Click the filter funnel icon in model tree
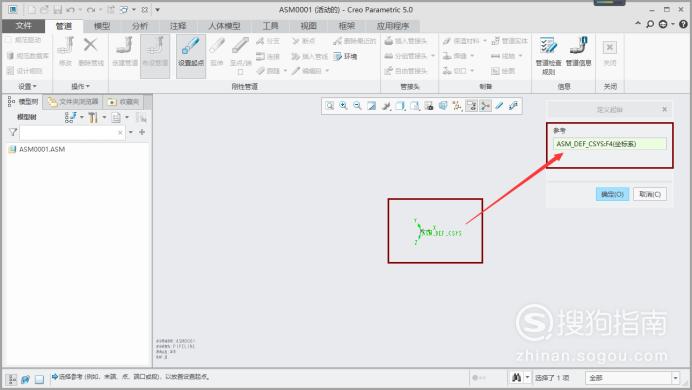This screenshot has height=390, width=692. pyautogui.click(x=13, y=132)
